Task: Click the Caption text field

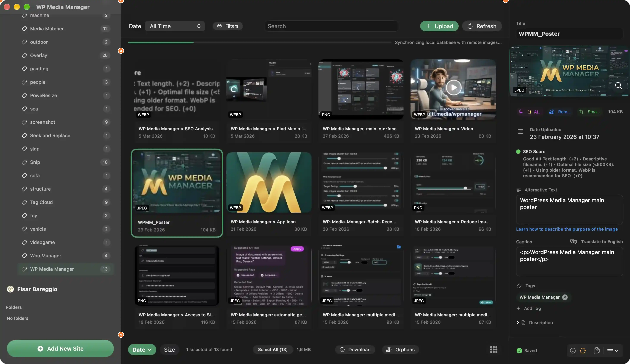Action: coord(570,261)
